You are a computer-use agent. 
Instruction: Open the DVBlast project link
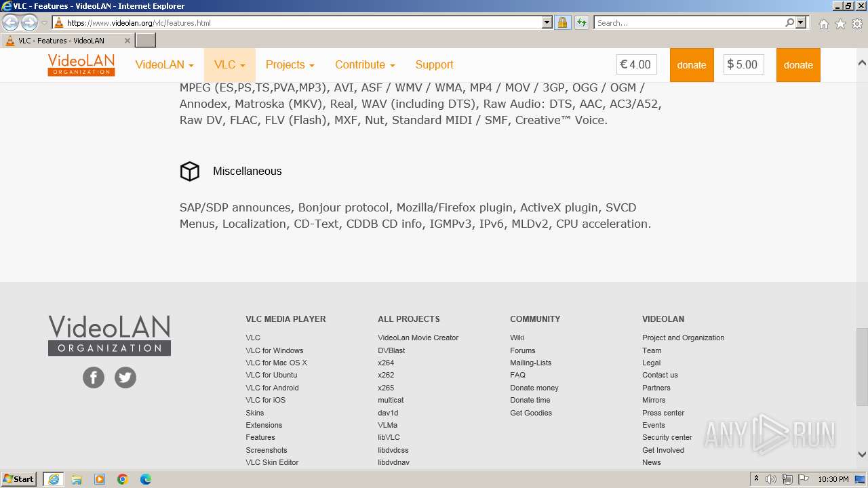pos(391,350)
